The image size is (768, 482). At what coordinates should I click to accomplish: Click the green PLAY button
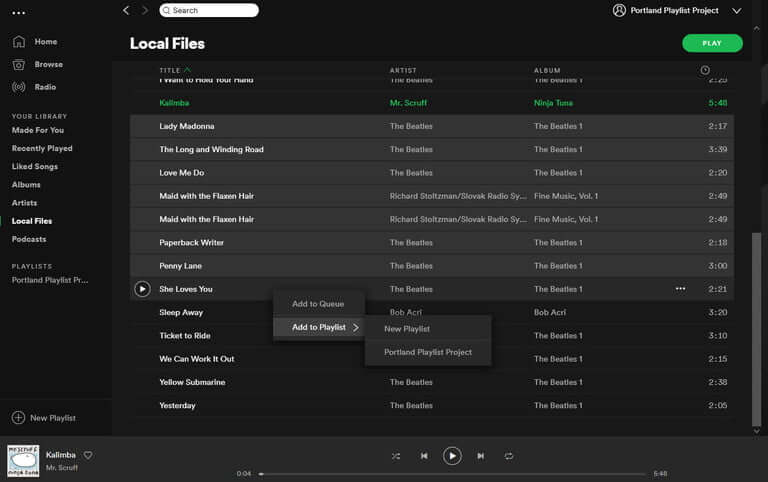[x=712, y=43]
